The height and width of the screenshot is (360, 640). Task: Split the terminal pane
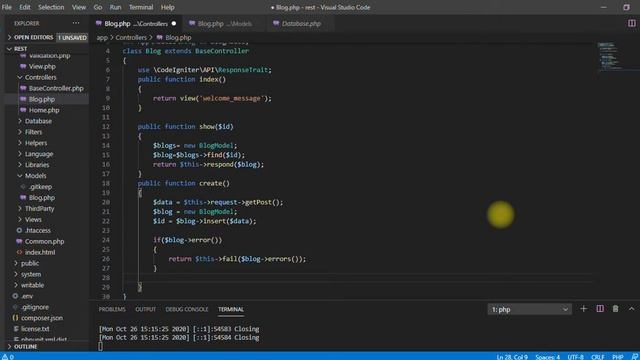coord(600,309)
